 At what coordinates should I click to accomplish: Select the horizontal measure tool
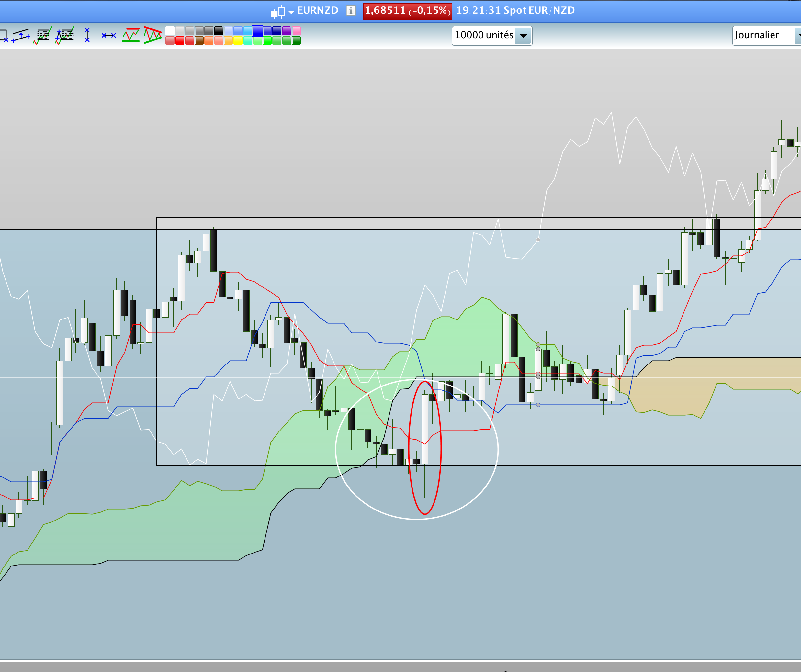[x=109, y=36]
